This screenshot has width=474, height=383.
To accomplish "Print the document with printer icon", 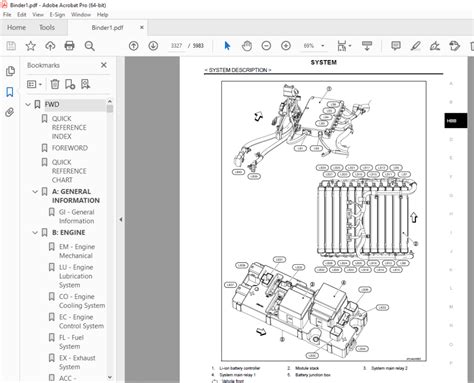I will tap(69, 46).
